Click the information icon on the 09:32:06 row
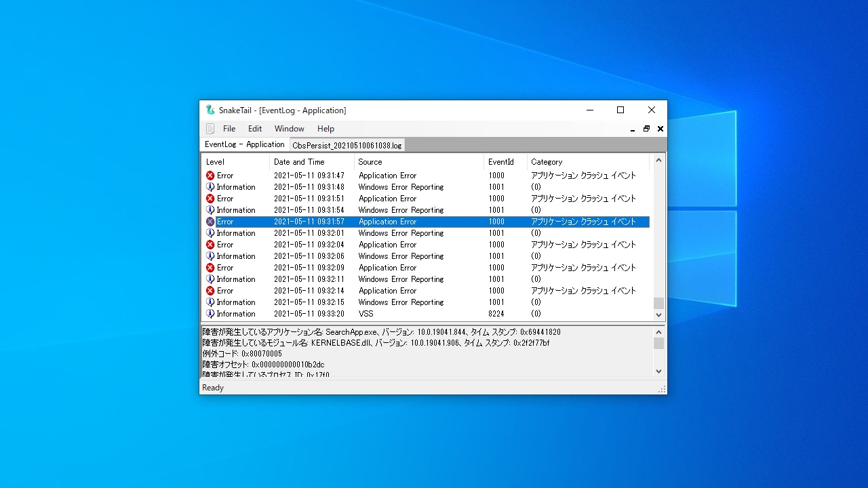The height and width of the screenshot is (488, 868). 210,256
